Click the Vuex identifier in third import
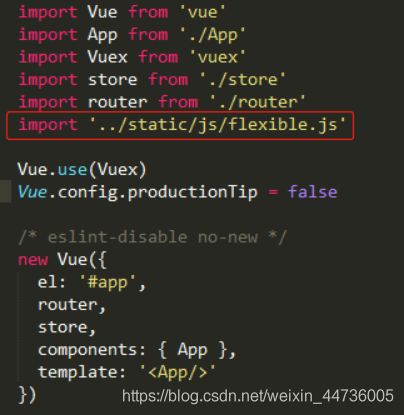The image size is (404, 415). point(107,57)
